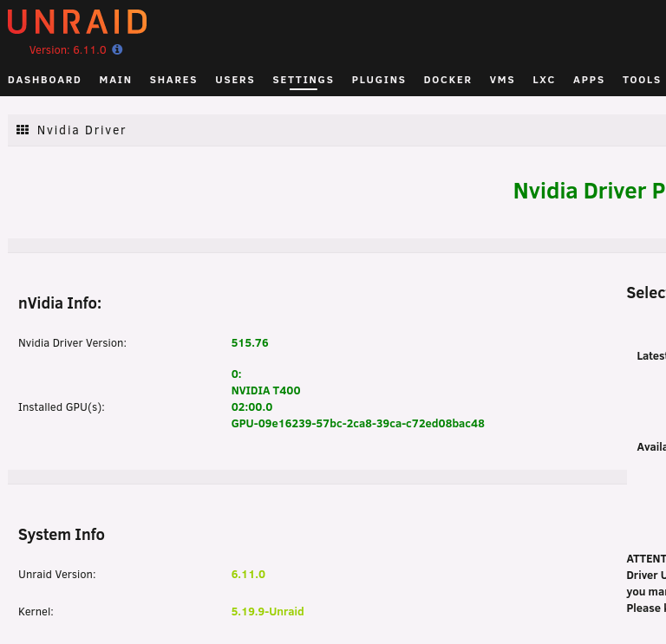Go to the Docker tab
Image resolution: width=666 pixels, height=644 pixels.
[x=447, y=80]
